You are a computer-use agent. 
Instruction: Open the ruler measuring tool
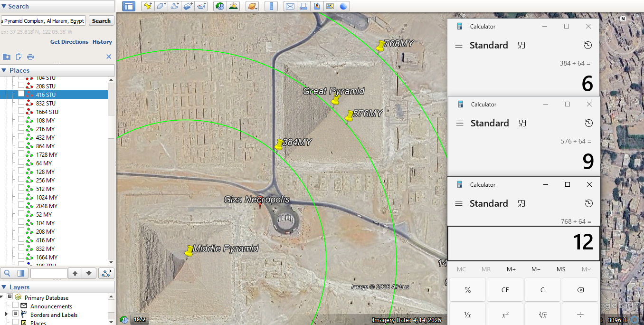coord(271,6)
